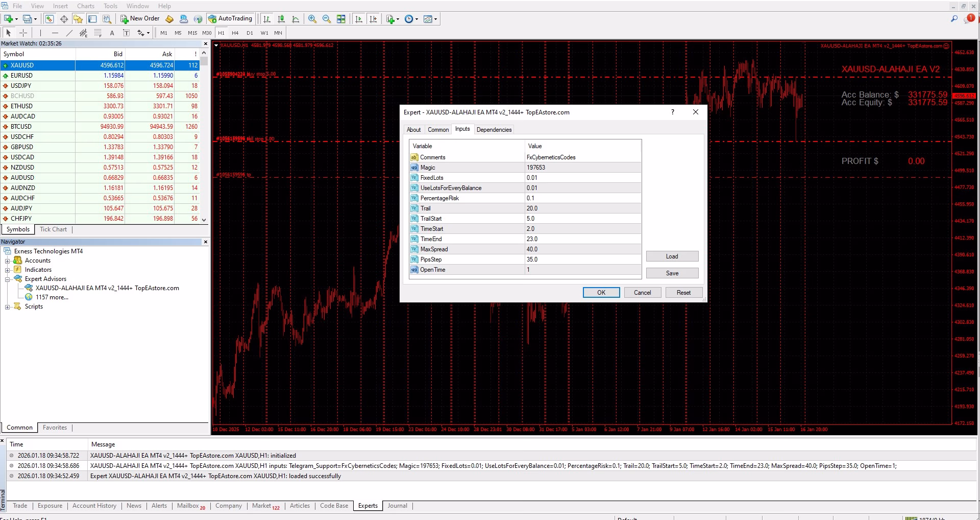Click the Zoom In magnifier icon
This screenshot has height=520, width=980.
click(312, 19)
